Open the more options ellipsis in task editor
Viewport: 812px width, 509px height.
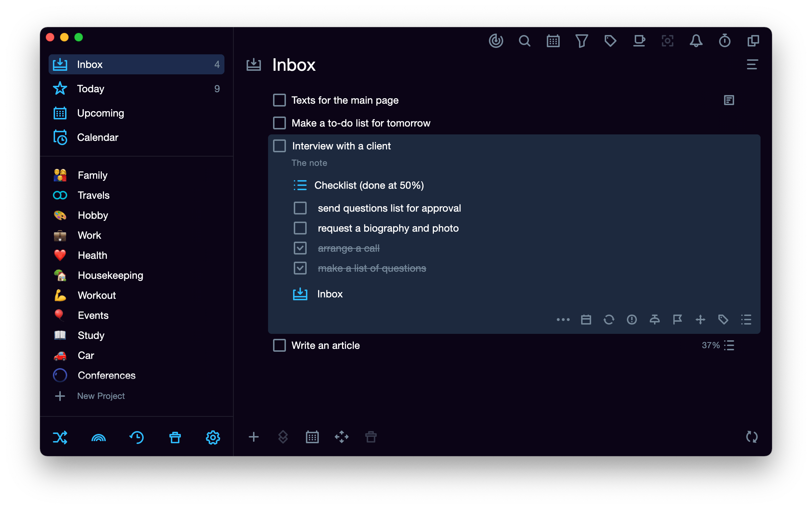click(x=563, y=320)
